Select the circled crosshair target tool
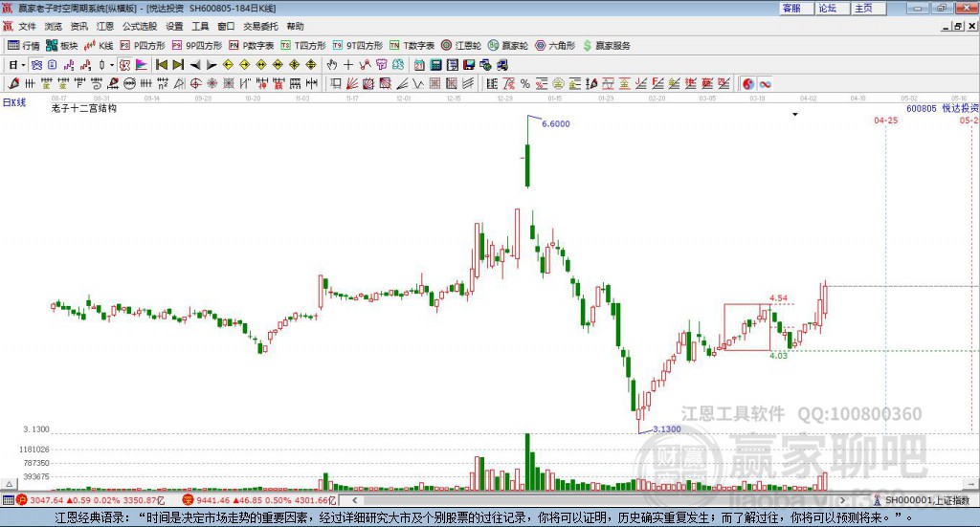The image size is (980, 527). [195, 83]
